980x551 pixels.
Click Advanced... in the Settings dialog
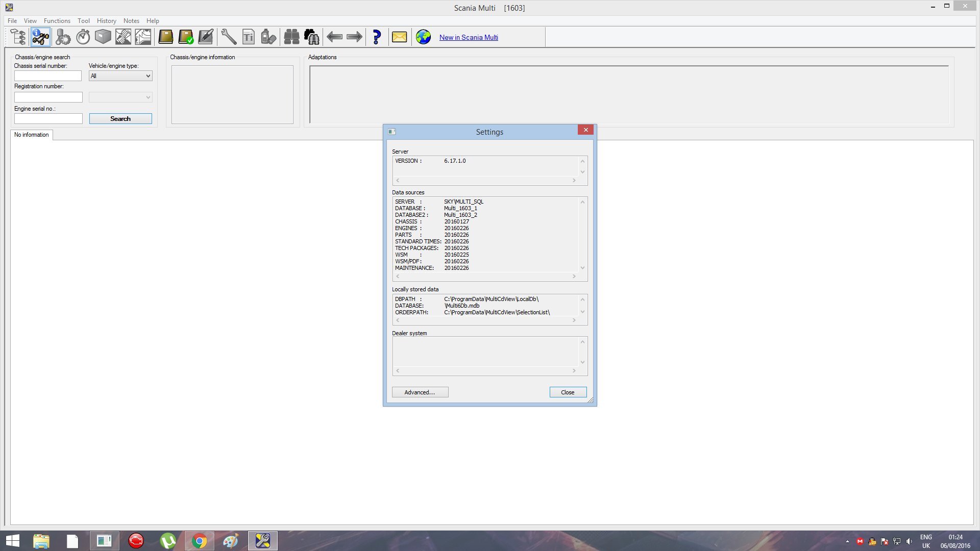[420, 392]
